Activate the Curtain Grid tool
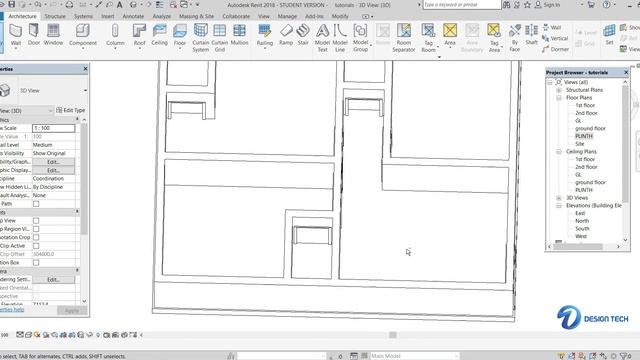 click(220, 38)
